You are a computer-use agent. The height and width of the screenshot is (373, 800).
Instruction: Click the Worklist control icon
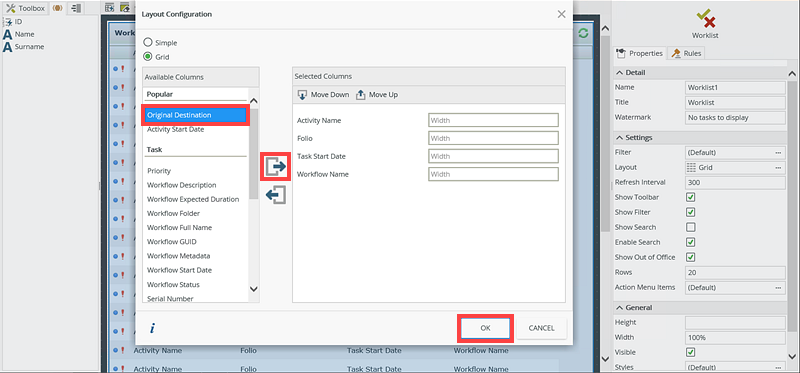pyautogui.click(x=706, y=19)
